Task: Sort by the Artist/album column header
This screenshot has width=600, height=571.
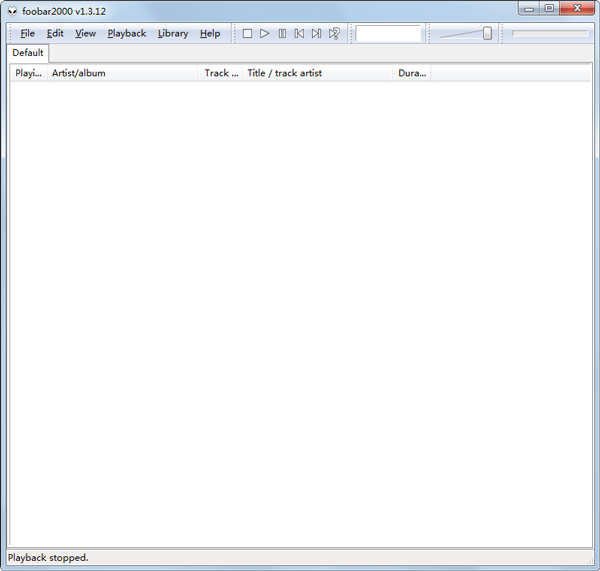Action: pyautogui.click(x=122, y=73)
